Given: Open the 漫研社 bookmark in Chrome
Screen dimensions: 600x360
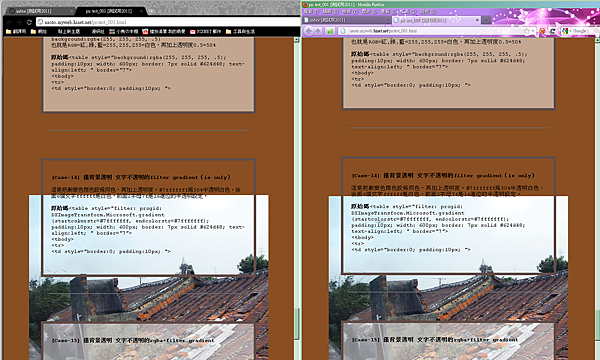Looking at the screenshot, I should pos(98,31).
